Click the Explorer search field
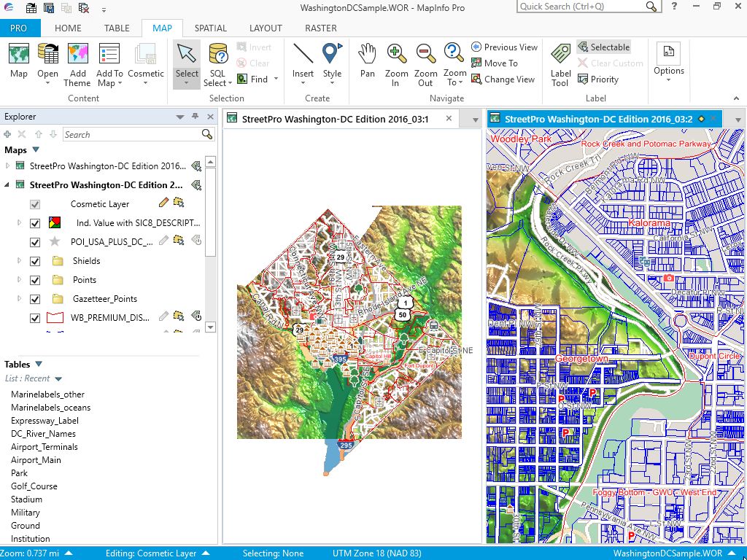The image size is (747, 560). [x=131, y=135]
